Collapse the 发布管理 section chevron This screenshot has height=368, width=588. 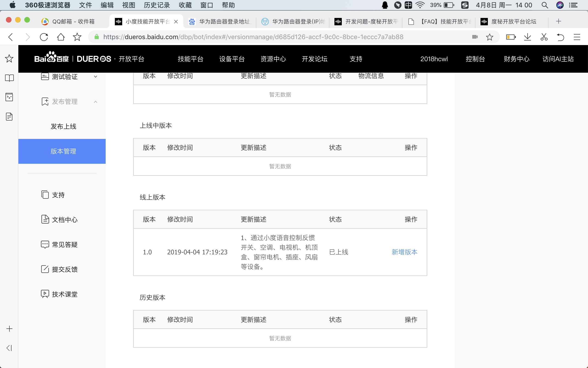[96, 102]
